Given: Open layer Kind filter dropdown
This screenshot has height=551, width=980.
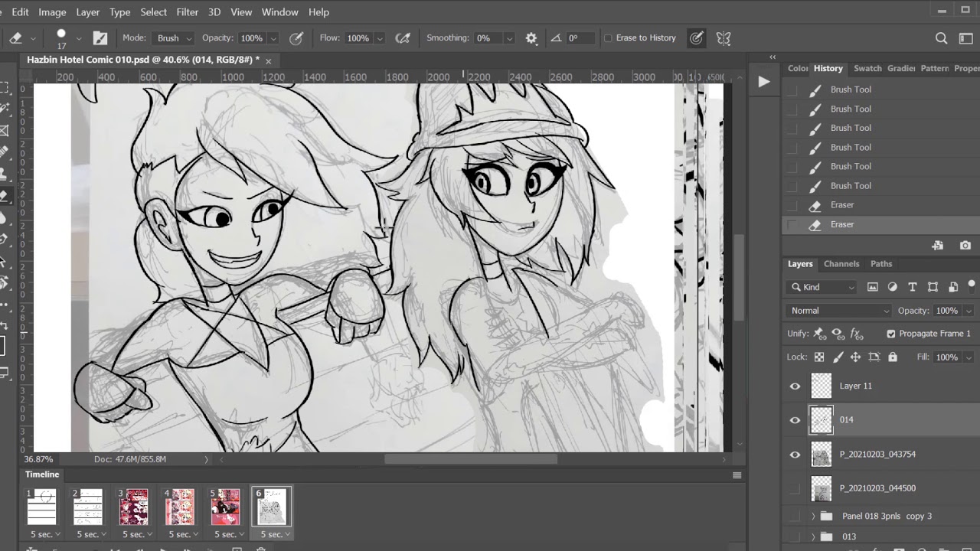Looking at the screenshot, I should point(821,287).
